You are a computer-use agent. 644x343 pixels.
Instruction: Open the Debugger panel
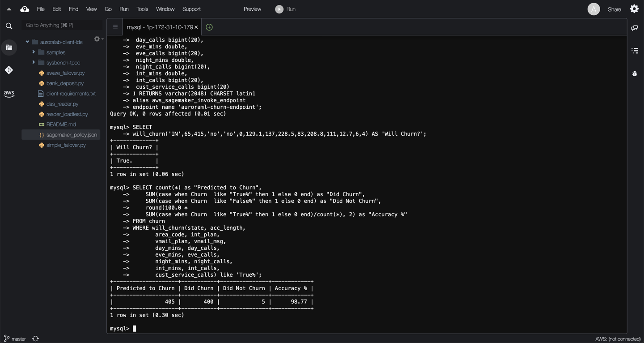coord(635,73)
